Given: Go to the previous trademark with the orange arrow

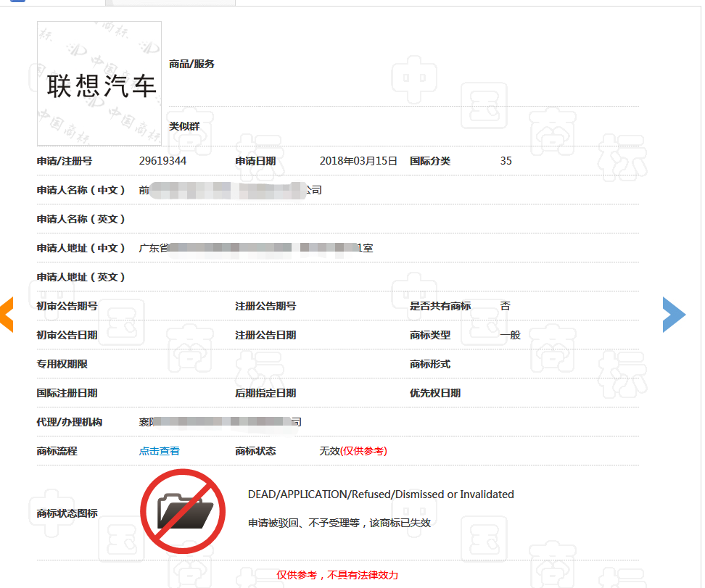Looking at the screenshot, I should pyautogui.click(x=7, y=315).
